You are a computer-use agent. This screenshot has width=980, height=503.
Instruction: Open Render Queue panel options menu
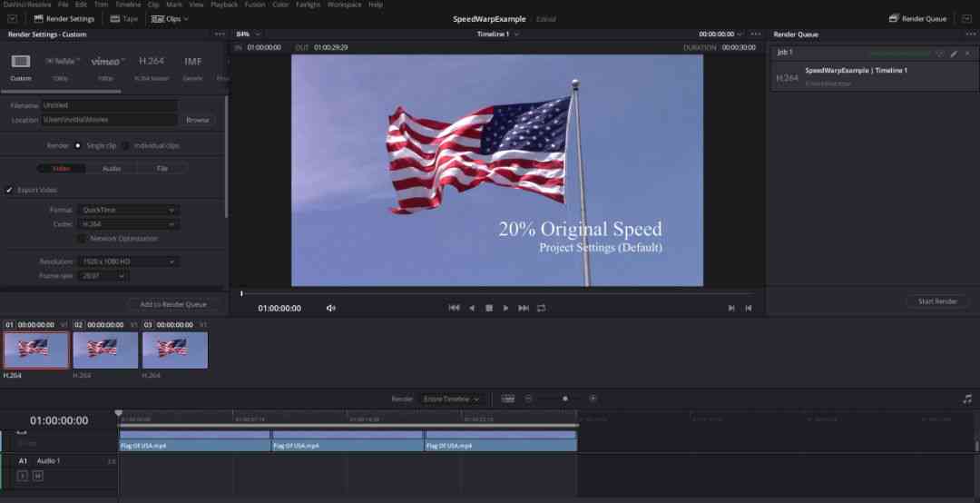click(x=969, y=35)
